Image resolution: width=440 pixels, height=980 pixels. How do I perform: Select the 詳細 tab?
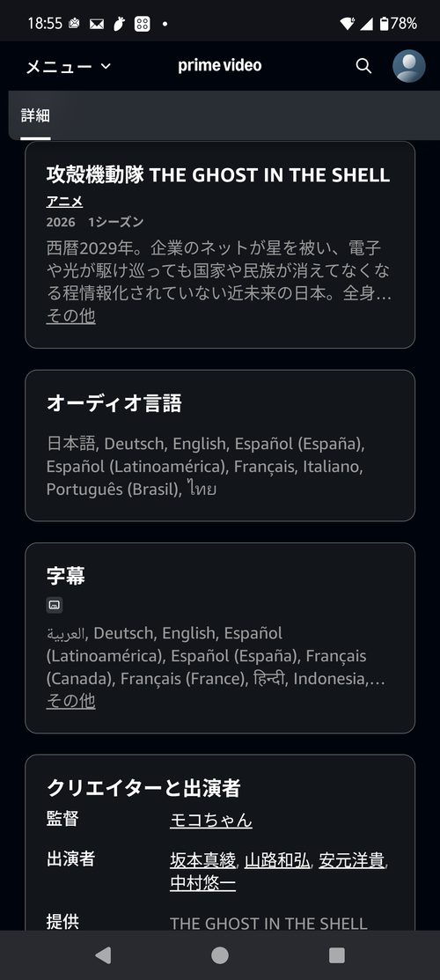(x=35, y=115)
